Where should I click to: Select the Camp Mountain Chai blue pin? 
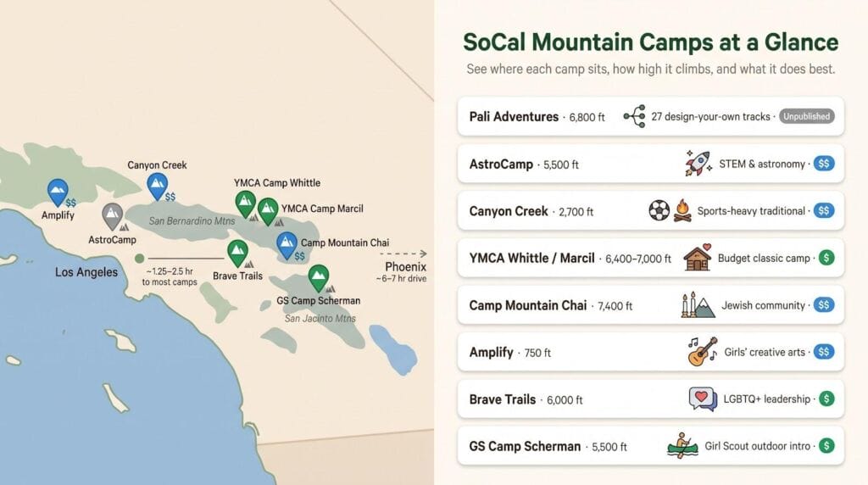click(287, 245)
